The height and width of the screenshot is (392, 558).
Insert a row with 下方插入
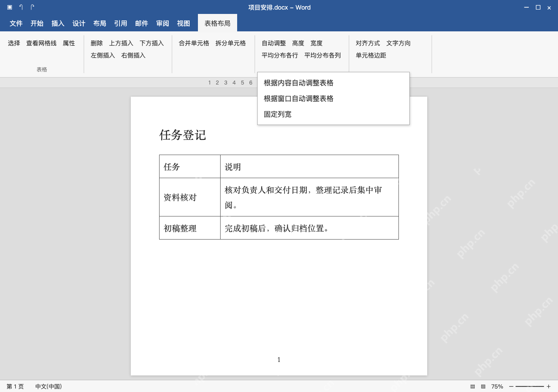(152, 43)
